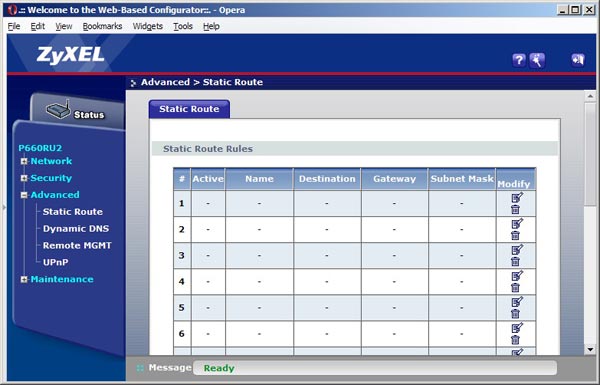
Task: Open the Help question mark icon
Action: [519, 60]
